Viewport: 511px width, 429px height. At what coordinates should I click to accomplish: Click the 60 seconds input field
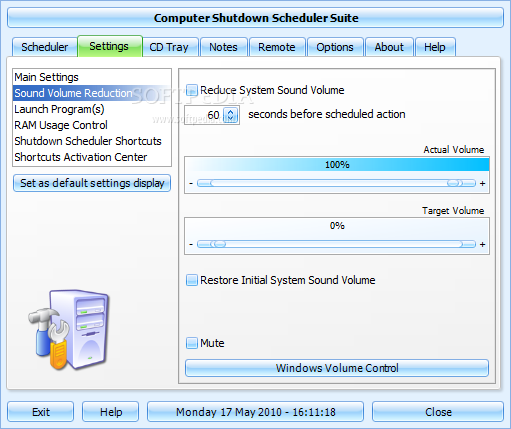coord(204,115)
